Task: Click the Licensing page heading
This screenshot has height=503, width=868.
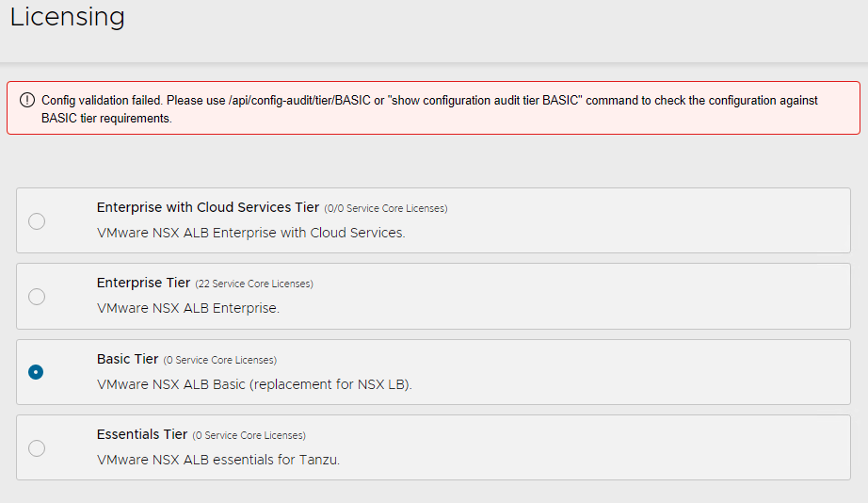Action: (x=67, y=17)
